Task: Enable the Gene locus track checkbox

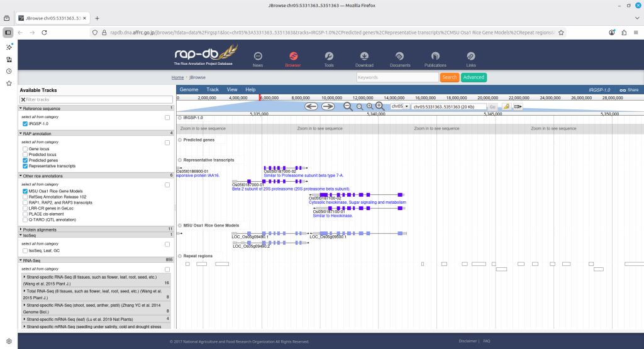Action: (x=25, y=148)
